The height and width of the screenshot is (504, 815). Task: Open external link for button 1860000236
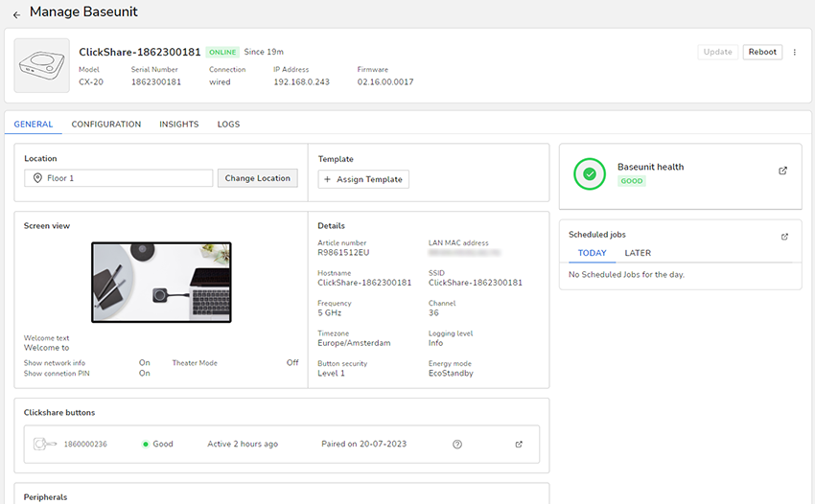(519, 445)
